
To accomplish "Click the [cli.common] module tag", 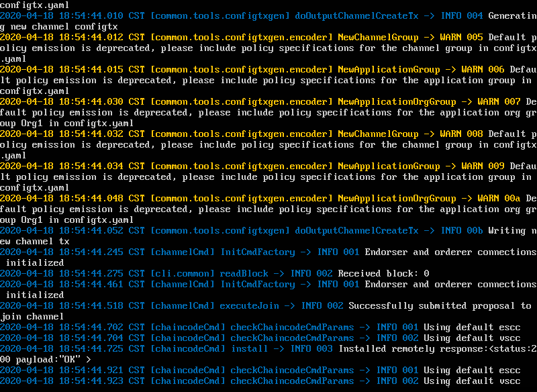I will (x=182, y=274).
